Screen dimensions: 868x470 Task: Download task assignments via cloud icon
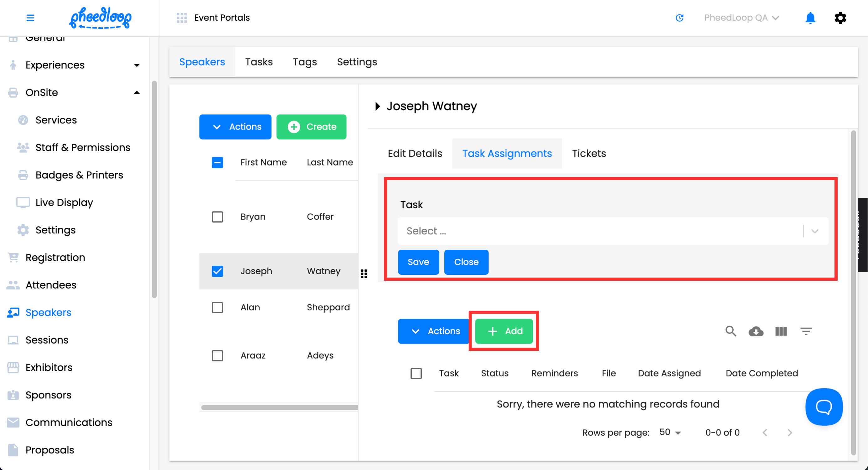point(756,331)
